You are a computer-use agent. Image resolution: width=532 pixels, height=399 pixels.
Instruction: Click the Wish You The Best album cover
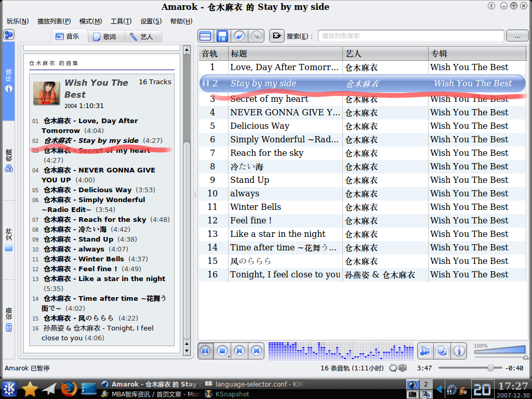coord(46,93)
